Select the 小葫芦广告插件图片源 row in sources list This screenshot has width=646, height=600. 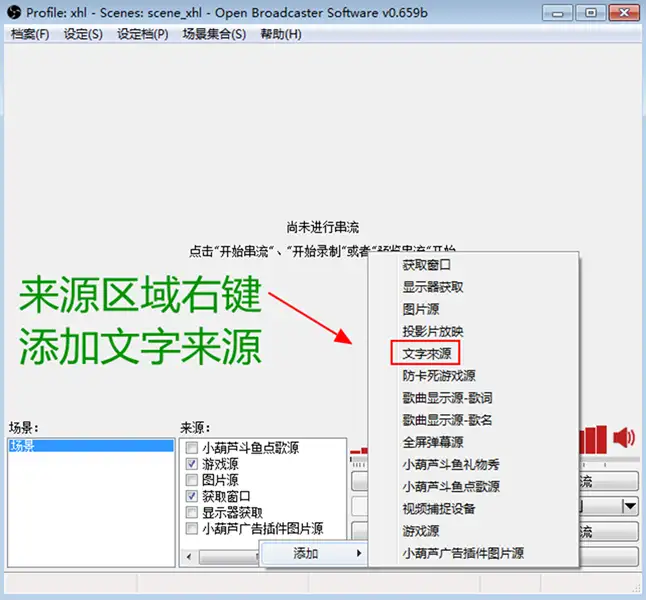coord(262,529)
